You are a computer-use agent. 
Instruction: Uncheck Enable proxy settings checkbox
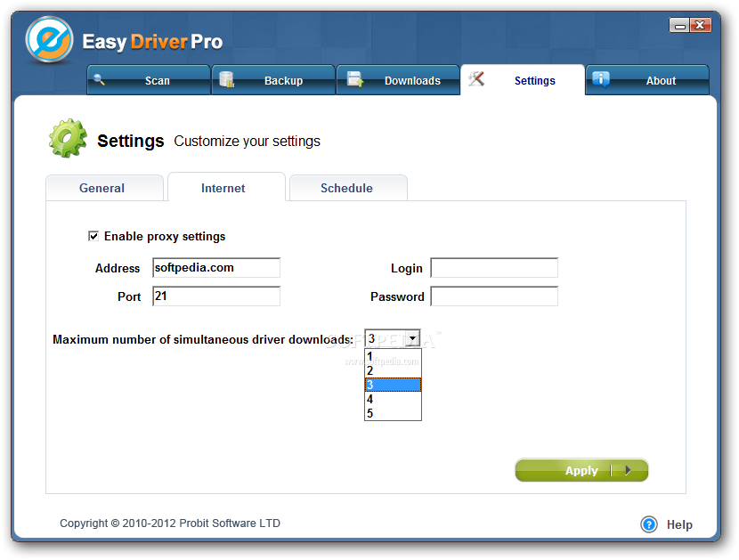click(93, 236)
